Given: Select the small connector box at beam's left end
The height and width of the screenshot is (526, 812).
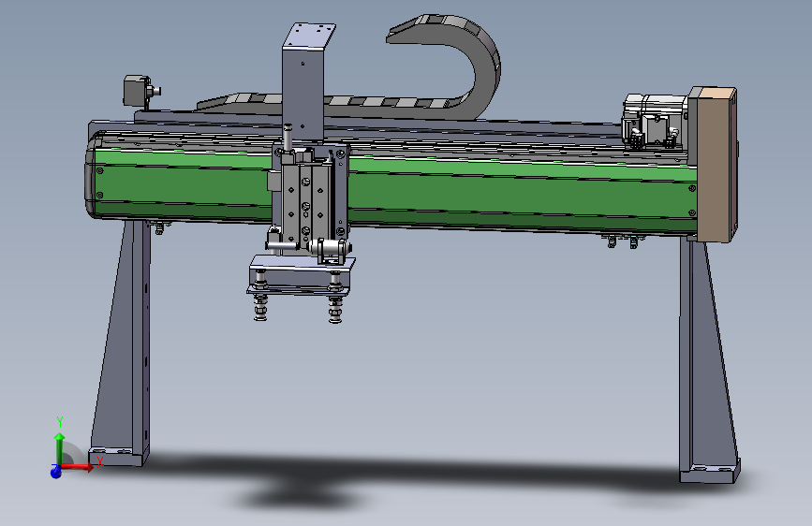Looking at the screenshot, I should (138, 91).
